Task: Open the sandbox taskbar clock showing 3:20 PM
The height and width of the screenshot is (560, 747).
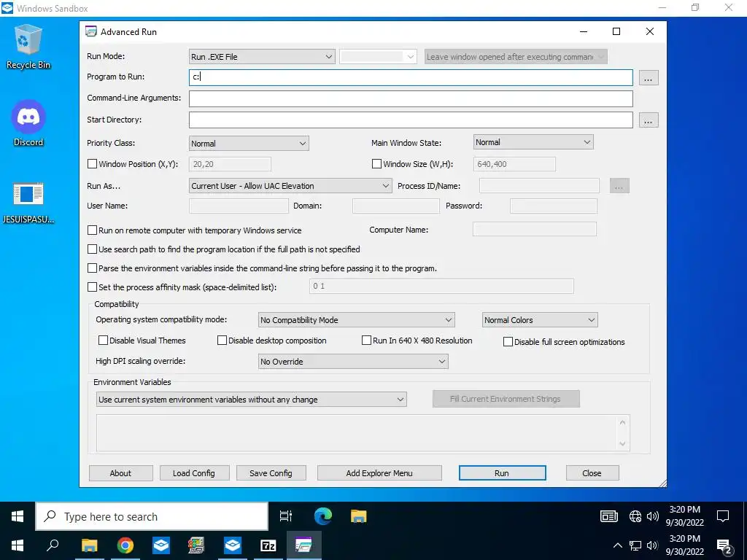Action: [x=684, y=516]
